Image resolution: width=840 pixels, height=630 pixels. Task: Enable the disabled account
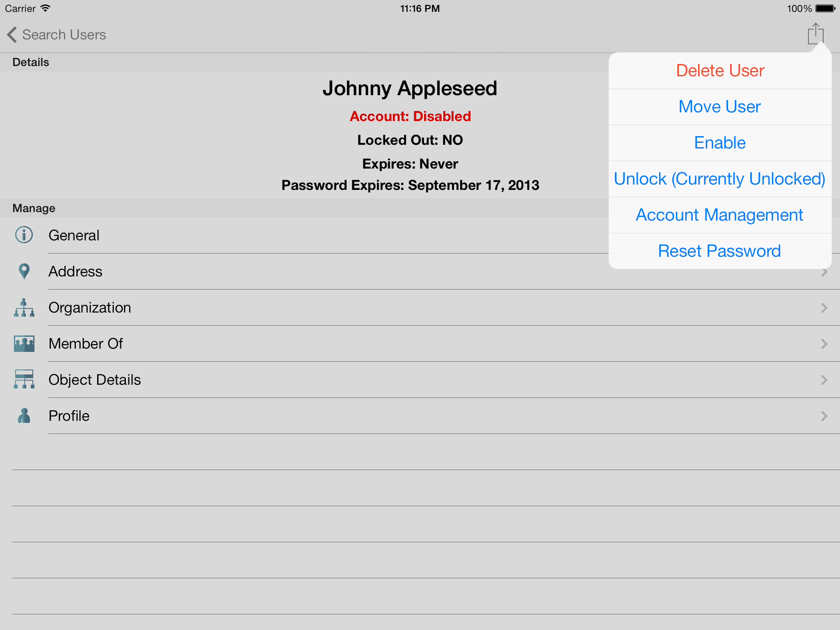pos(720,143)
